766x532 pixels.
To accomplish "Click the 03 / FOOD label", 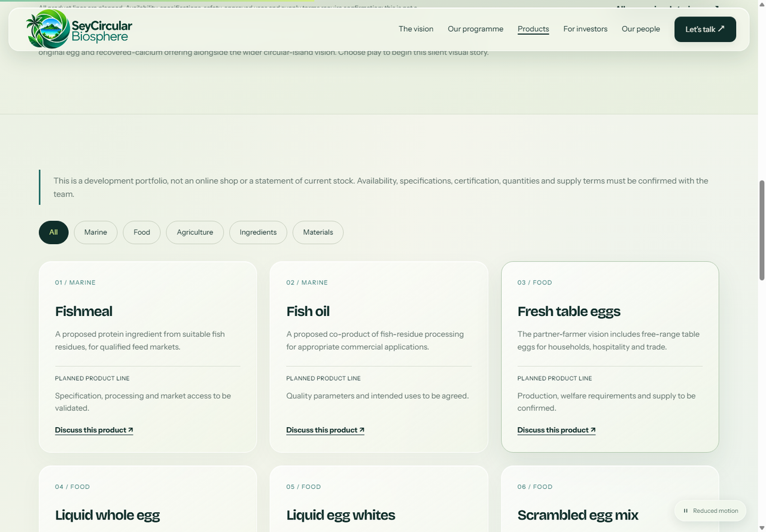I will [x=534, y=282].
